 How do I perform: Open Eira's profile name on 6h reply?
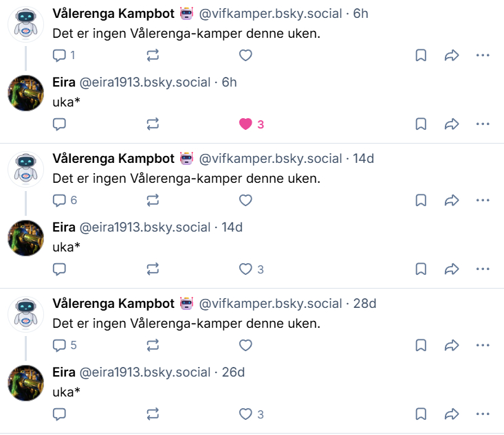click(x=64, y=82)
